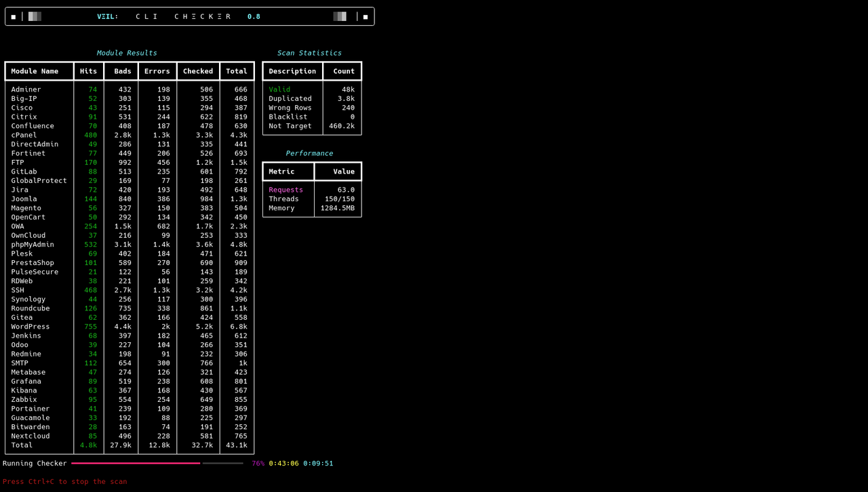Click the Memory value 1284.5MB

click(x=338, y=208)
